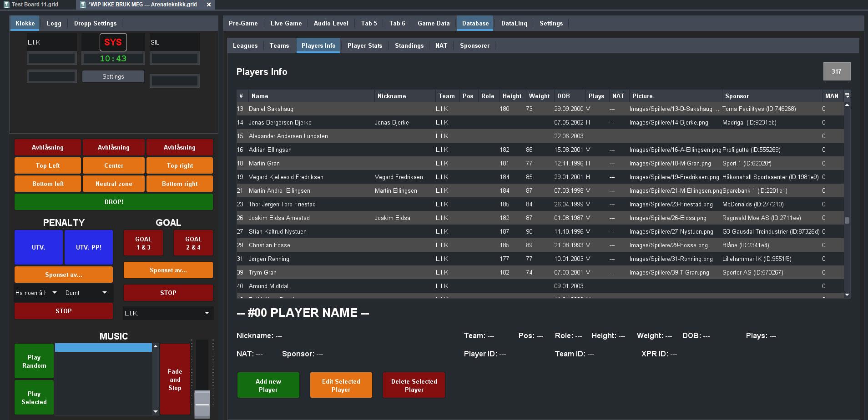Viewport: 868px width, 420px height.
Task: Switch to the Leagues sub-tab
Action: coord(245,45)
